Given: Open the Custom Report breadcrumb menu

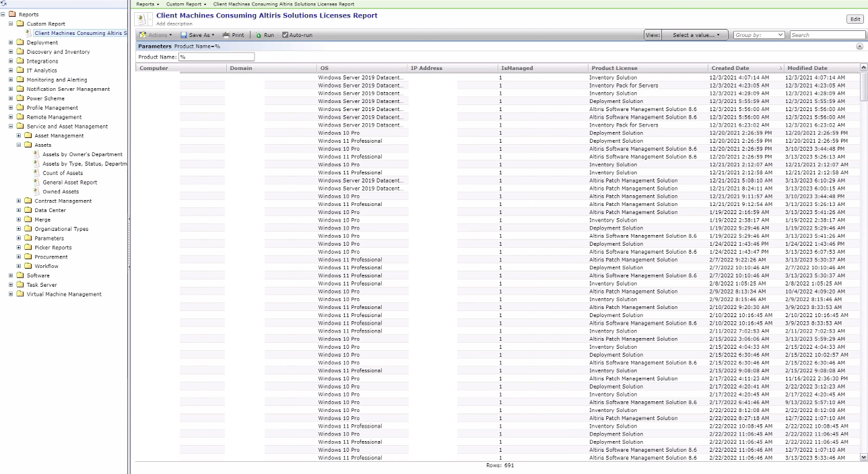Looking at the screenshot, I should 186,4.
